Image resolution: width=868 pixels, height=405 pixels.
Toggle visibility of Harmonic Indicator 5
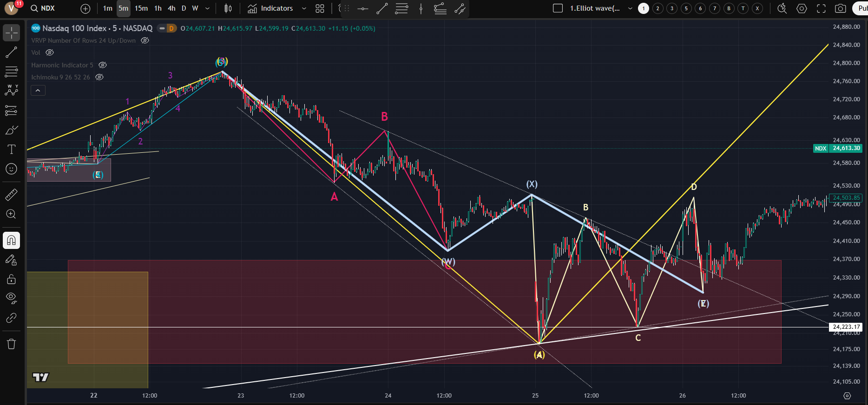pos(103,65)
